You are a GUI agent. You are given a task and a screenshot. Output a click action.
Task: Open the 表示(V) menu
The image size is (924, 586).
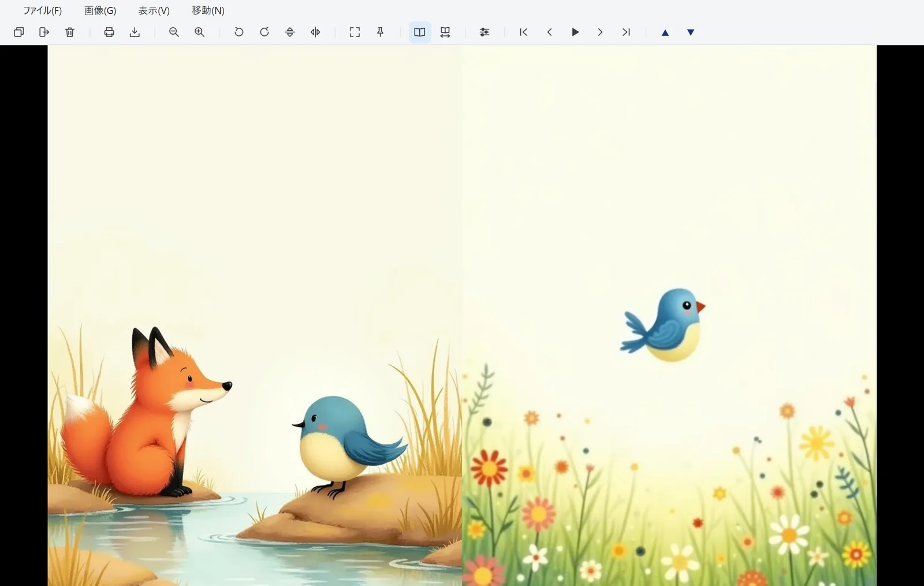(154, 10)
